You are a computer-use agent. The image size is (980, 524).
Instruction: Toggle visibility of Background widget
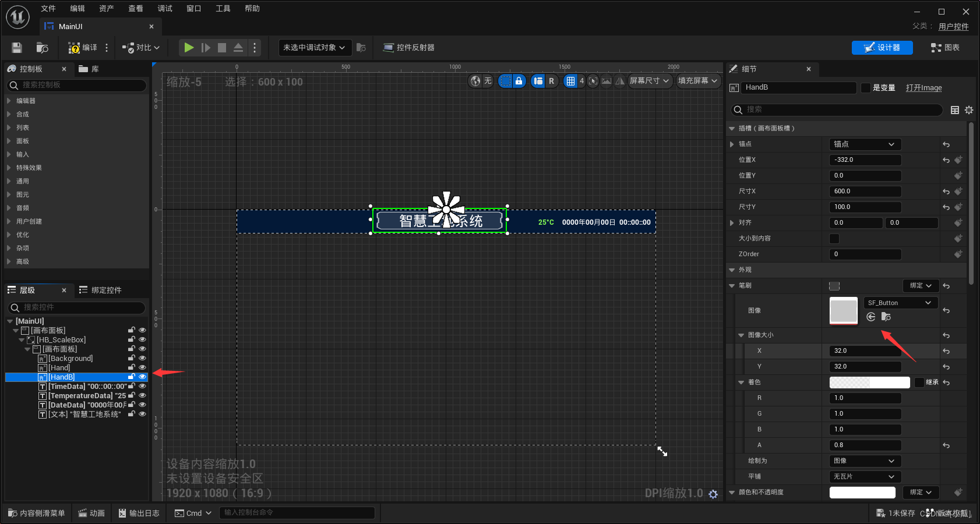coord(142,358)
